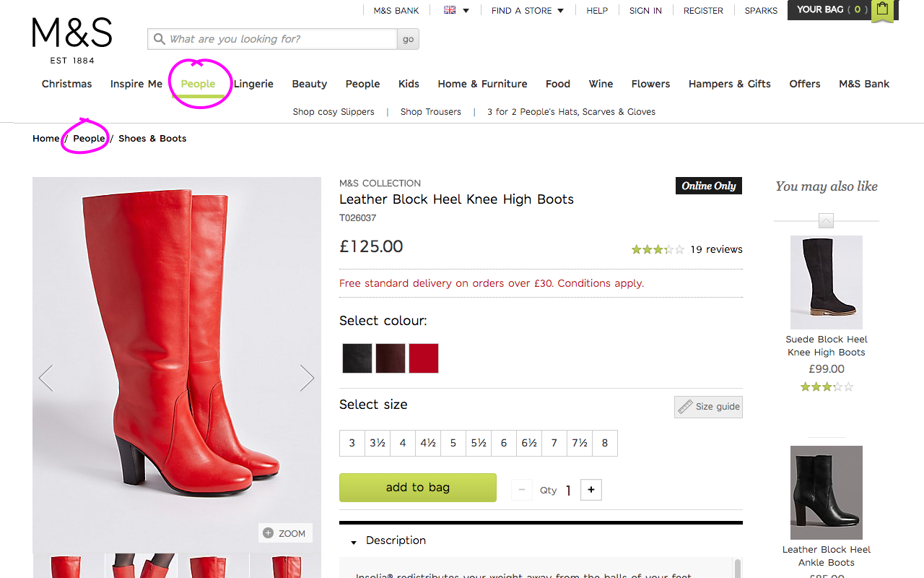The image size is (924, 578).
Task: Increase quantity with plus button
Action: (590, 490)
